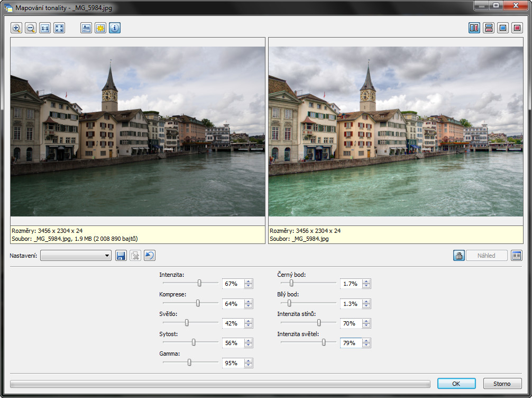Click the tone-mapped photo preview on the right
This screenshot has height=398, width=532.
[x=396, y=131]
